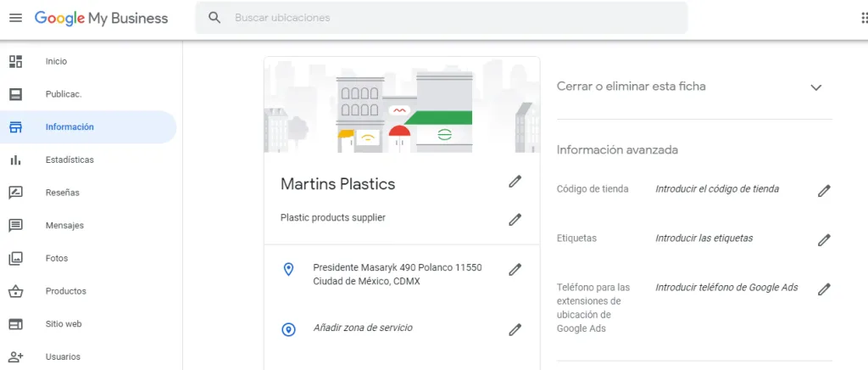Screen dimensions: 868x370
Task: Click Introducir teléfono de Google Ads
Action: click(726, 288)
